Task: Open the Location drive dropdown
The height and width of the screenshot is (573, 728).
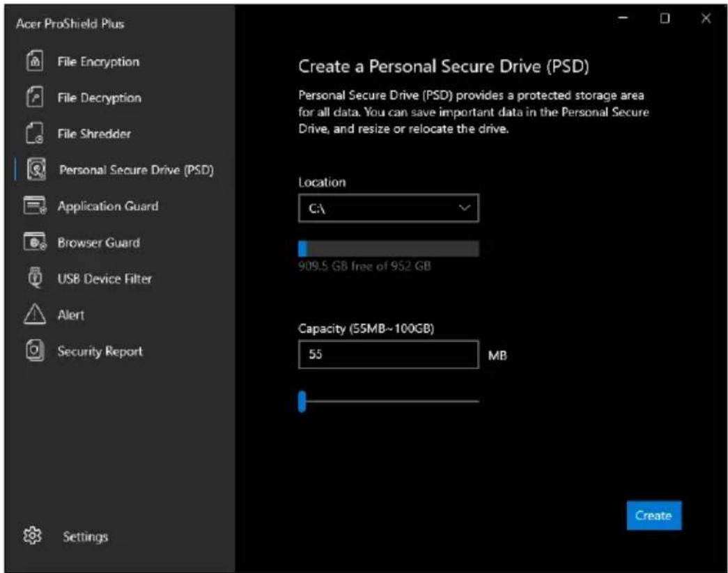Action: click(x=388, y=208)
